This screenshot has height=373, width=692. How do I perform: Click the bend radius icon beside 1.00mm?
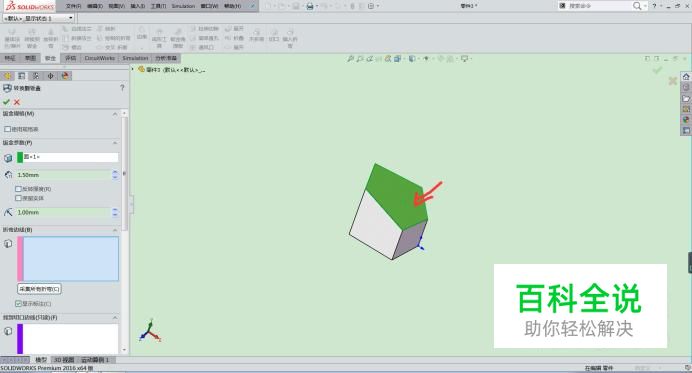pos(8,212)
